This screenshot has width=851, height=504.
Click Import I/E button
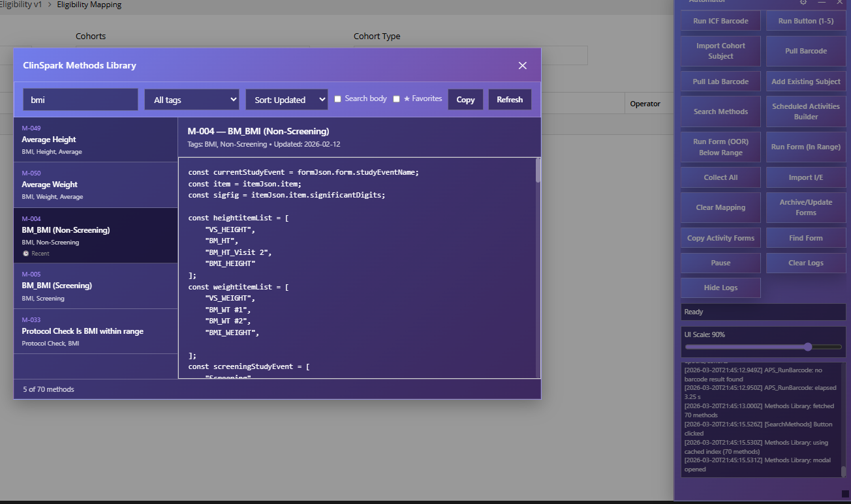pyautogui.click(x=806, y=177)
